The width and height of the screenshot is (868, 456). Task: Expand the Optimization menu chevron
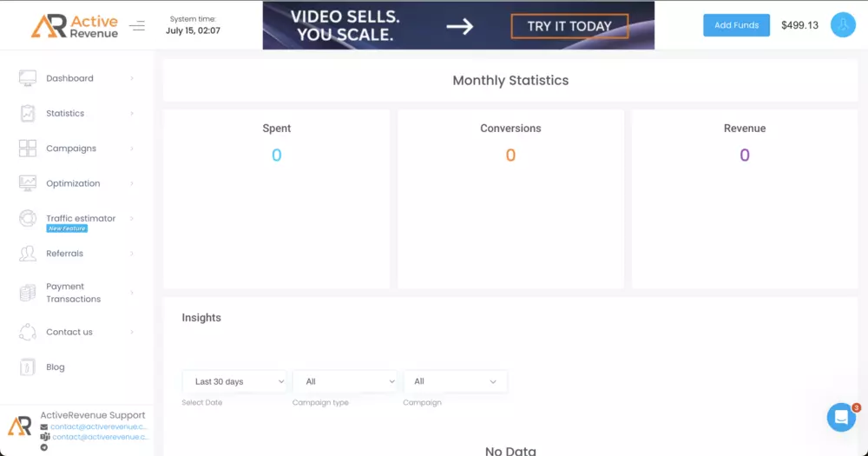[x=132, y=183]
